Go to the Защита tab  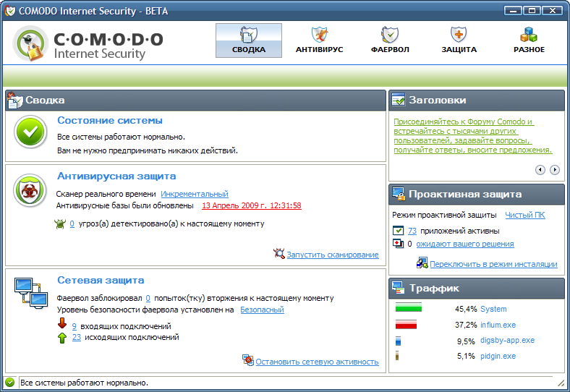pos(459,41)
